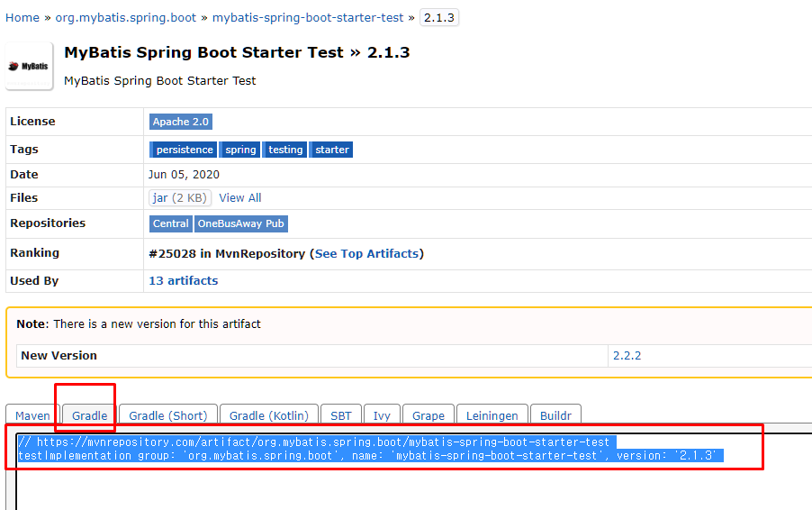The height and width of the screenshot is (510, 812).
Task: Click the 'New Version' label cell
Action: click(x=312, y=356)
